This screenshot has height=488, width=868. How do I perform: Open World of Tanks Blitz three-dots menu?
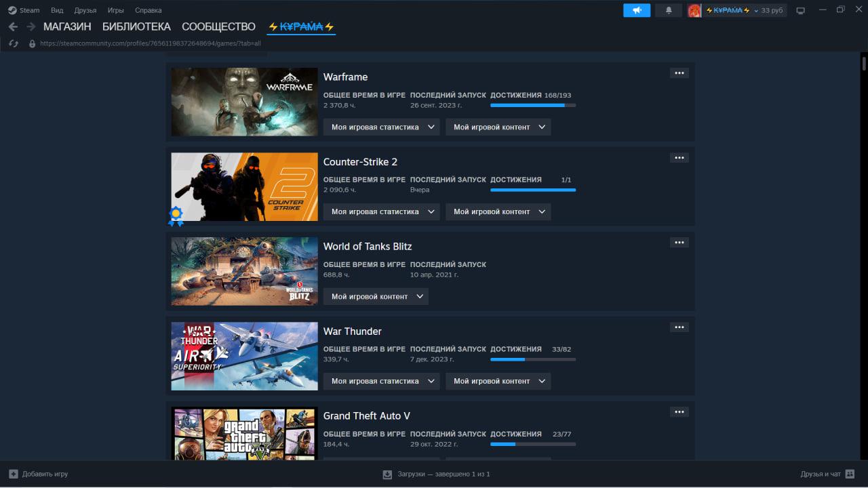[679, 243]
